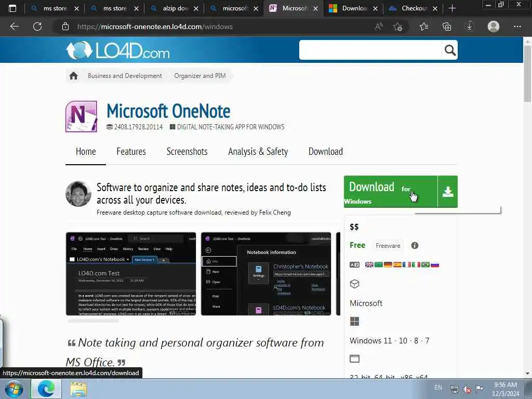
Task: Click the page vertical scrollbar thumb
Action: click(527, 73)
